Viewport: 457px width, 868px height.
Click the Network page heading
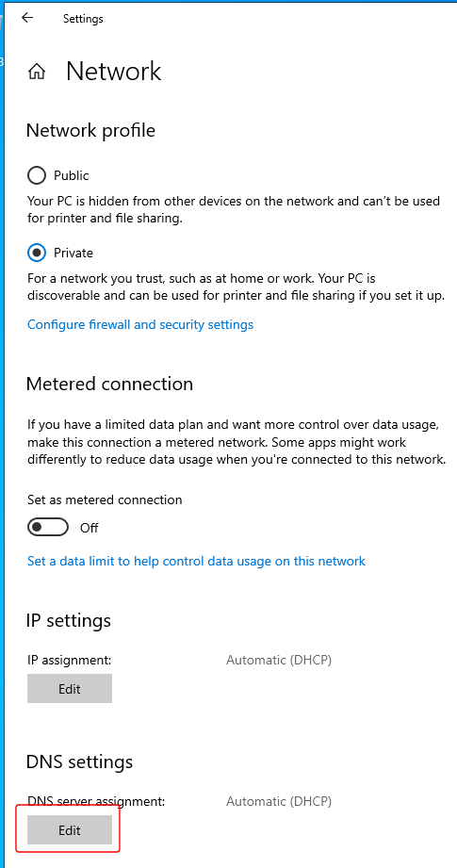pyautogui.click(x=113, y=72)
